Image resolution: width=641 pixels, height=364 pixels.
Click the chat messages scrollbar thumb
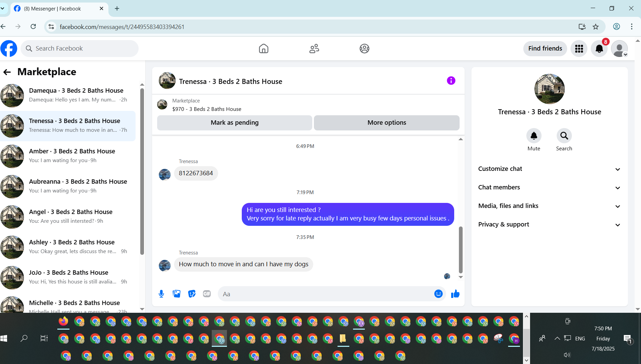click(x=461, y=250)
